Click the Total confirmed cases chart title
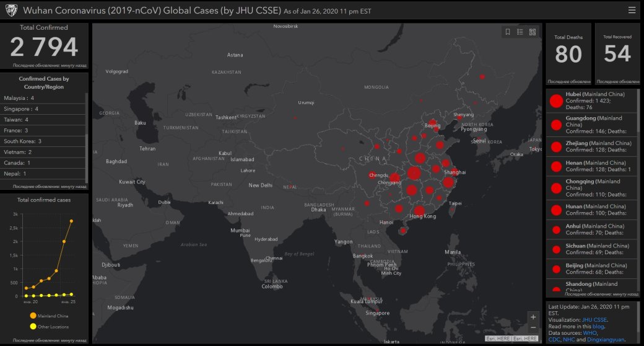This screenshot has width=644, height=346. pyautogui.click(x=44, y=200)
